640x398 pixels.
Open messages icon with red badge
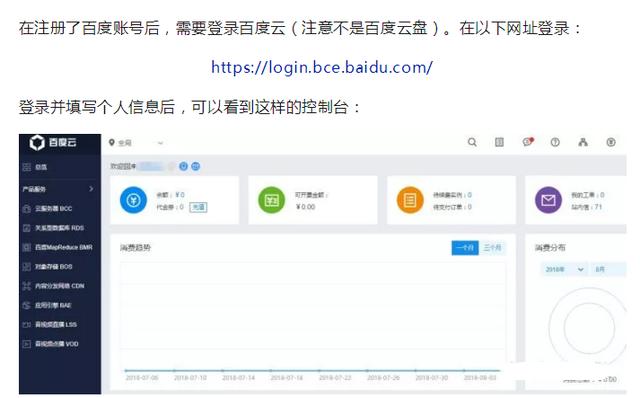528,142
